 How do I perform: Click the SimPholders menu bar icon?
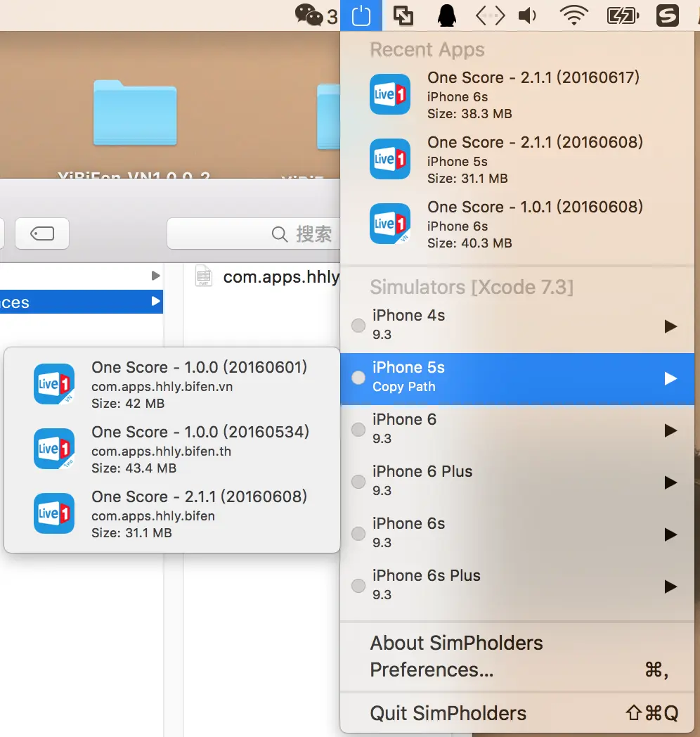point(361,15)
